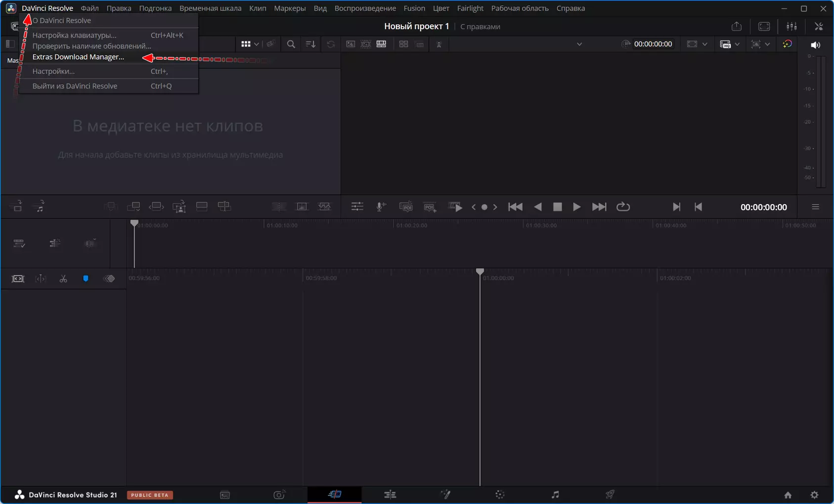Click the voiceover microphone icon
Image resolution: width=834 pixels, height=504 pixels.
381,207
